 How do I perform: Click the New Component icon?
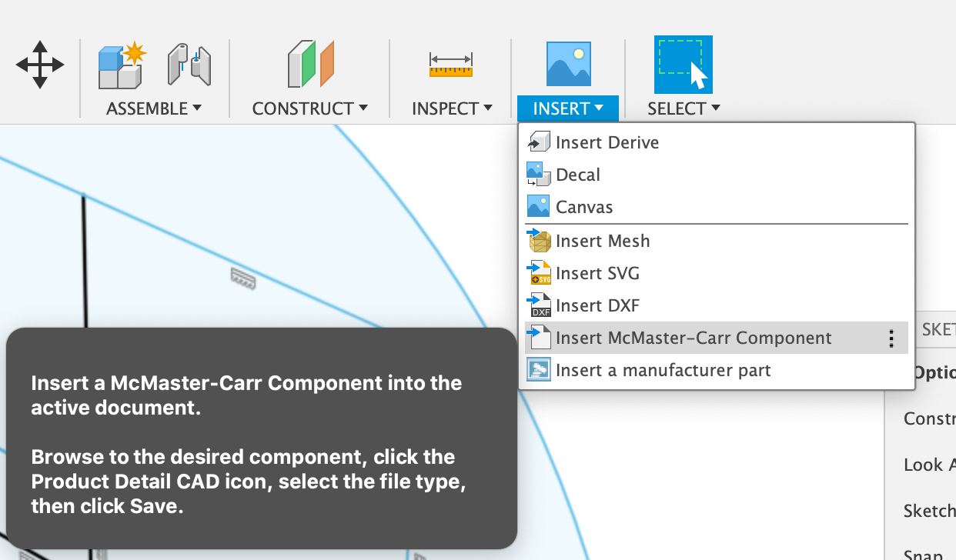coord(122,65)
